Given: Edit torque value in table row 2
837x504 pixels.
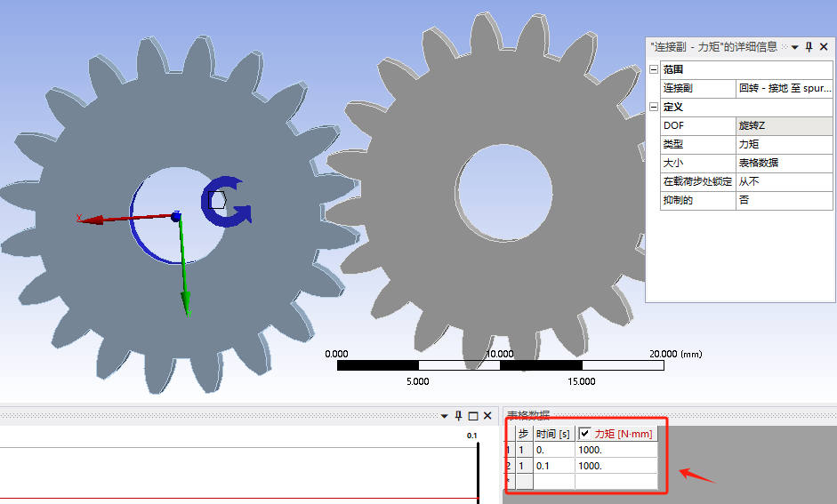Looking at the screenshot, I should (x=616, y=466).
